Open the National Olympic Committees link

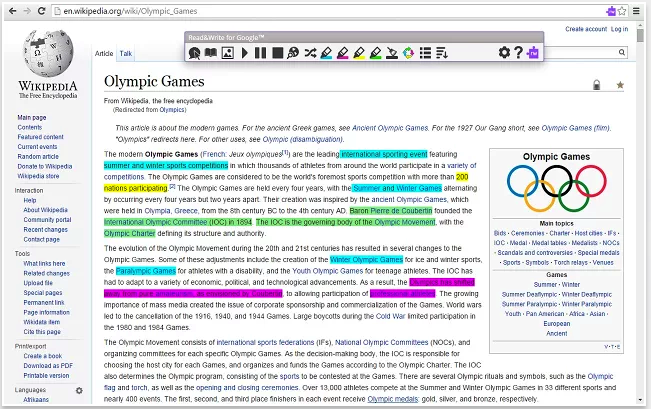pyautogui.click(x=382, y=343)
